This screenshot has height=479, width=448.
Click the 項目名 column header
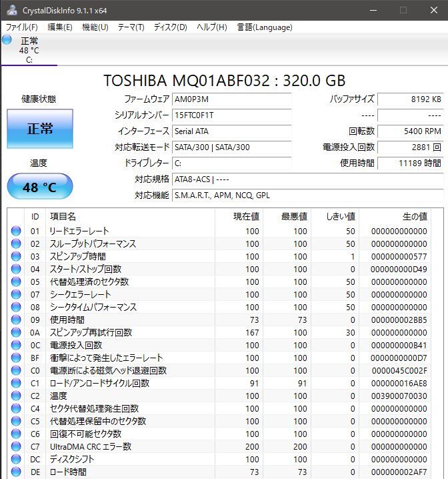click(130, 216)
